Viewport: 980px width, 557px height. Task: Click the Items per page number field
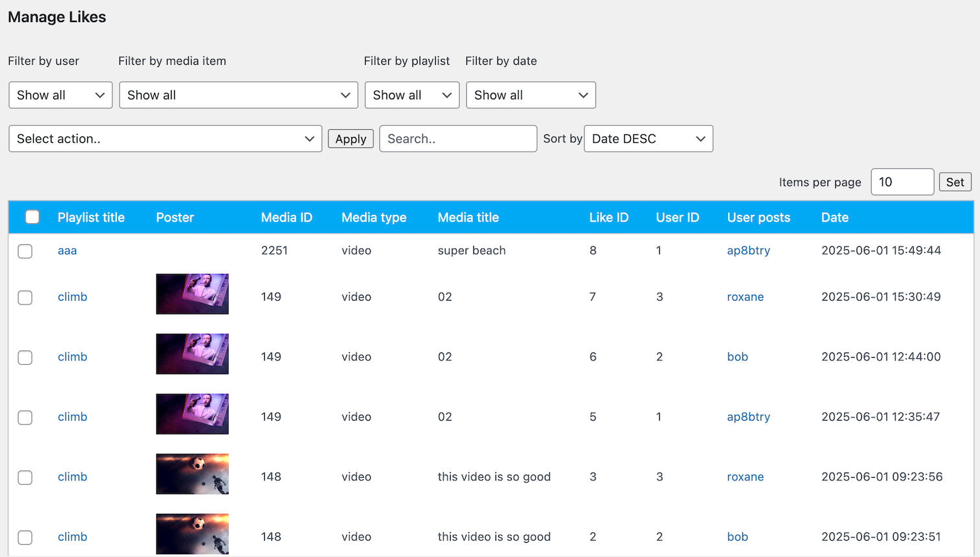point(901,182)
